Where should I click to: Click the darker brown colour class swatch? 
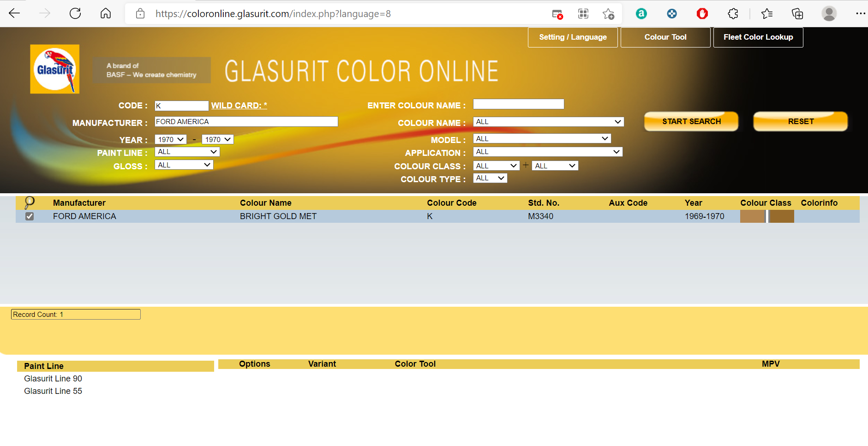[x=782, y=216]
